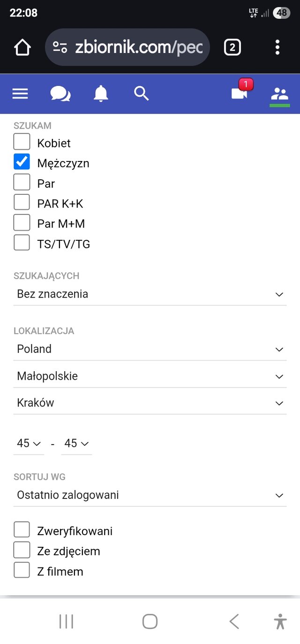Open the minimum age dropdown
This screenshot has height=644, width=300.
29,444
